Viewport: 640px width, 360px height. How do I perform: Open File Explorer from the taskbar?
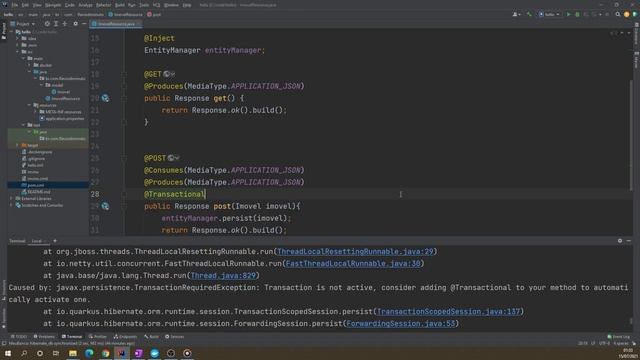coord(73,353)
